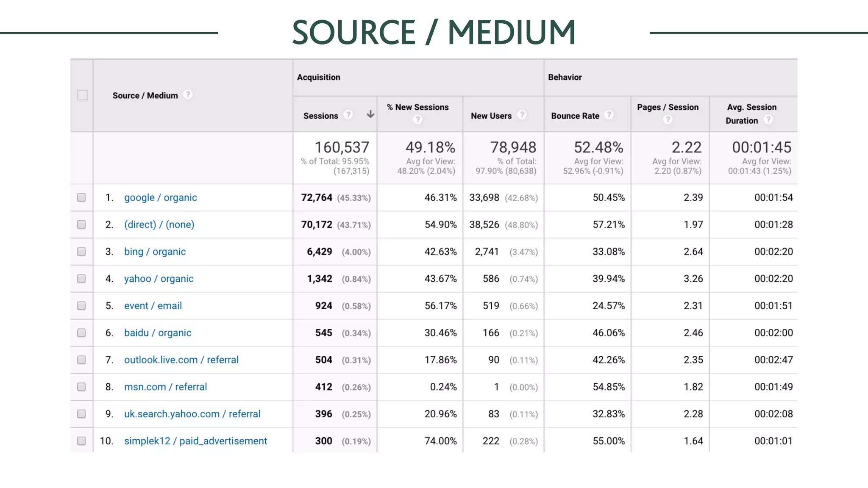The image size is (868, 488).
Task: Tick checkbox for simplek12 / paid_advertisement row
Action: pyautogui.click(x=81, y=441)
